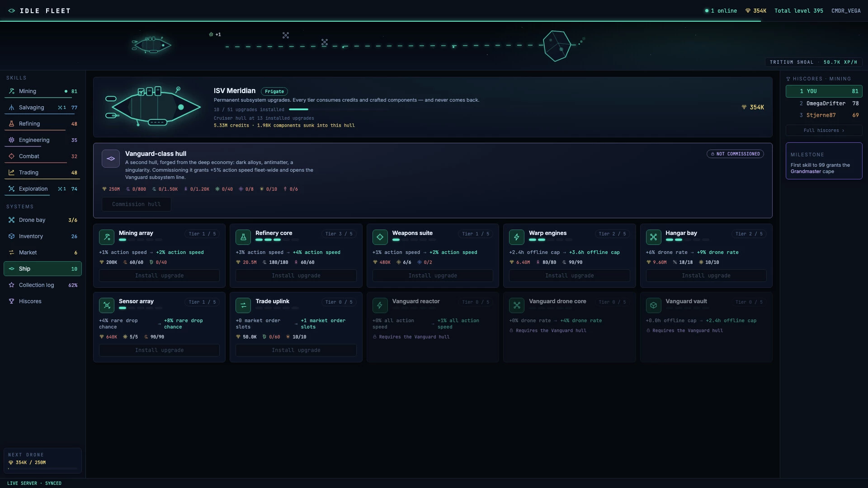Click the asteroid in the mining scene
Screen dimensions: 868x488
[x=557, y=46]
